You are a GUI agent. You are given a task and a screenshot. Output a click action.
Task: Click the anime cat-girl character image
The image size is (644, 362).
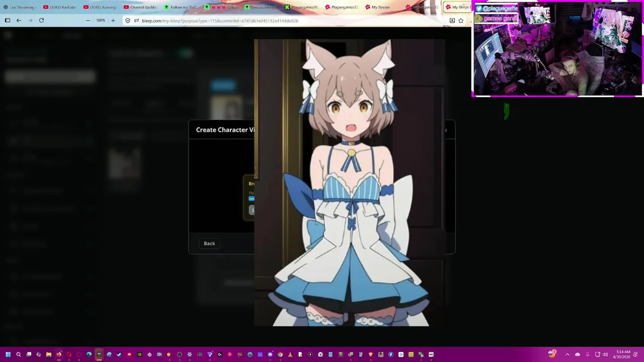tap(350, 183)
